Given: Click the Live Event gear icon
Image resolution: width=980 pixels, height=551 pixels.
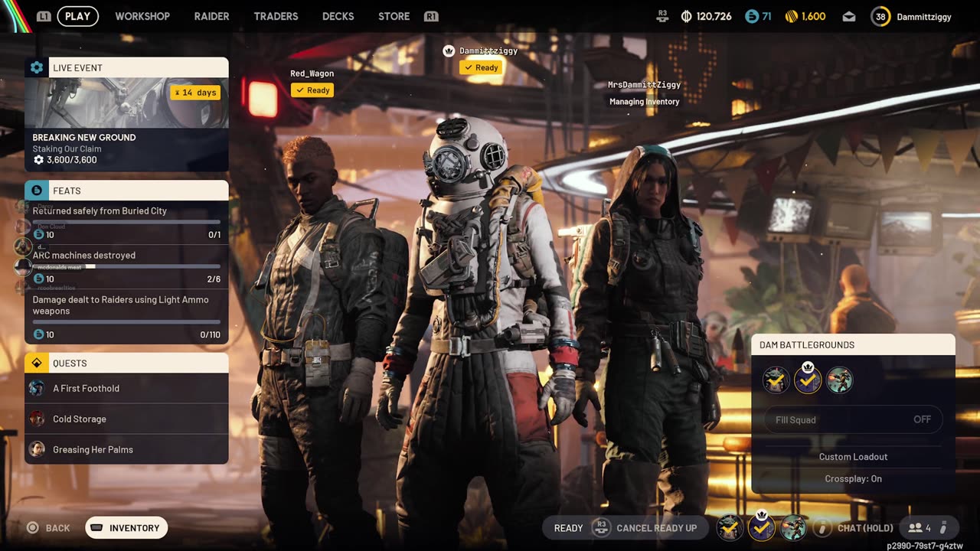Looking at the screenshot, I should pyautogui.click(x=36, y=67).
